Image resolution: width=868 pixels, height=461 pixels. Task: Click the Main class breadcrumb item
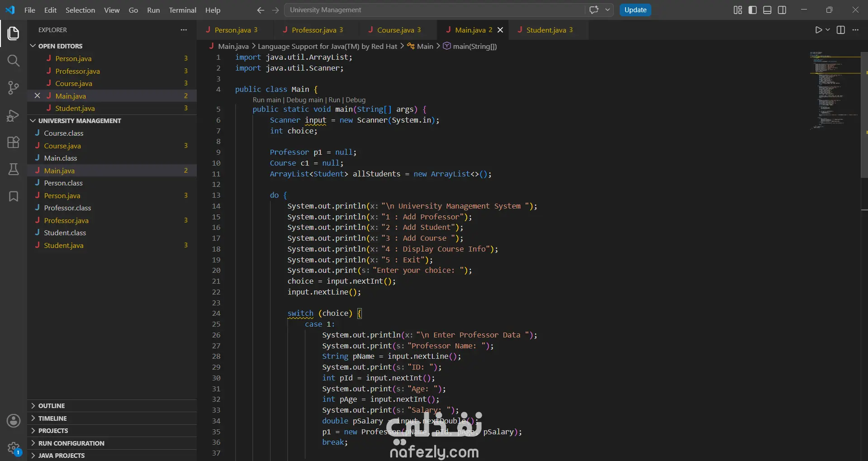[425, 46]
